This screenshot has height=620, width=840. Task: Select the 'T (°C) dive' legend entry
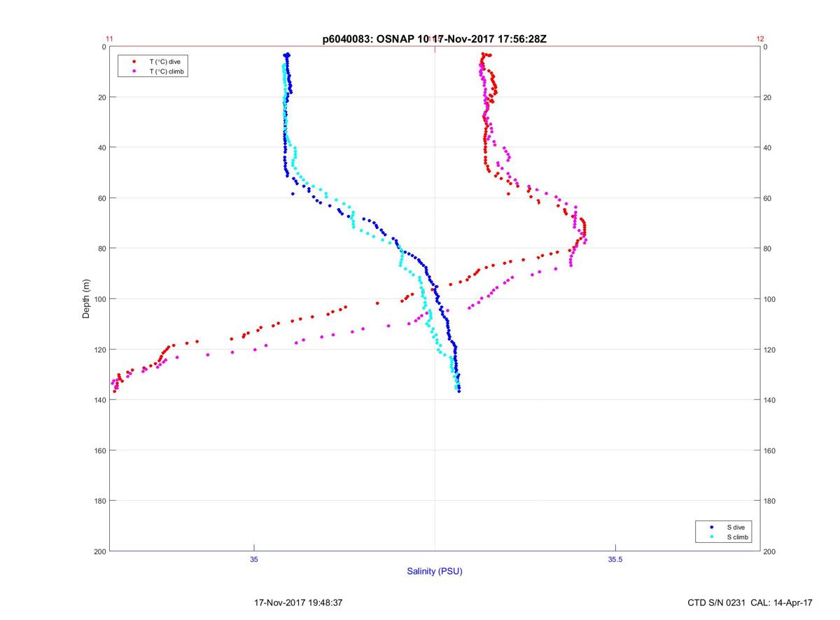coord(164,62)
